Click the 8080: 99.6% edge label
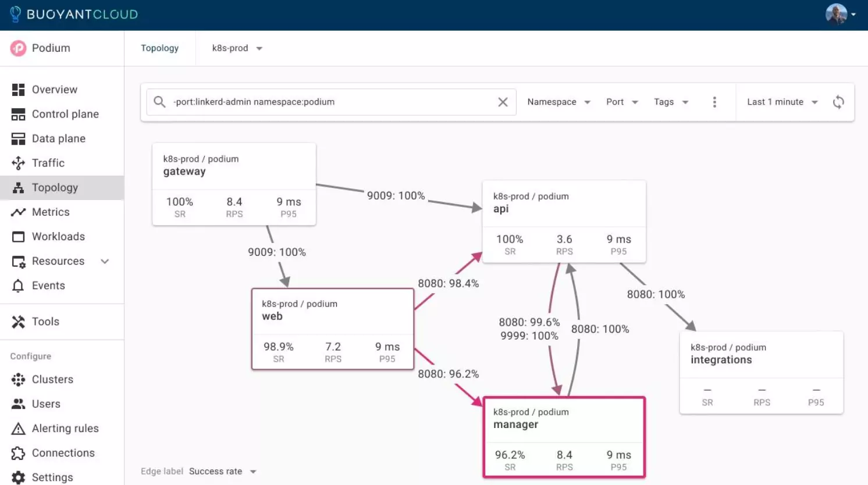 pyautogui.click(x=529, y=322)
